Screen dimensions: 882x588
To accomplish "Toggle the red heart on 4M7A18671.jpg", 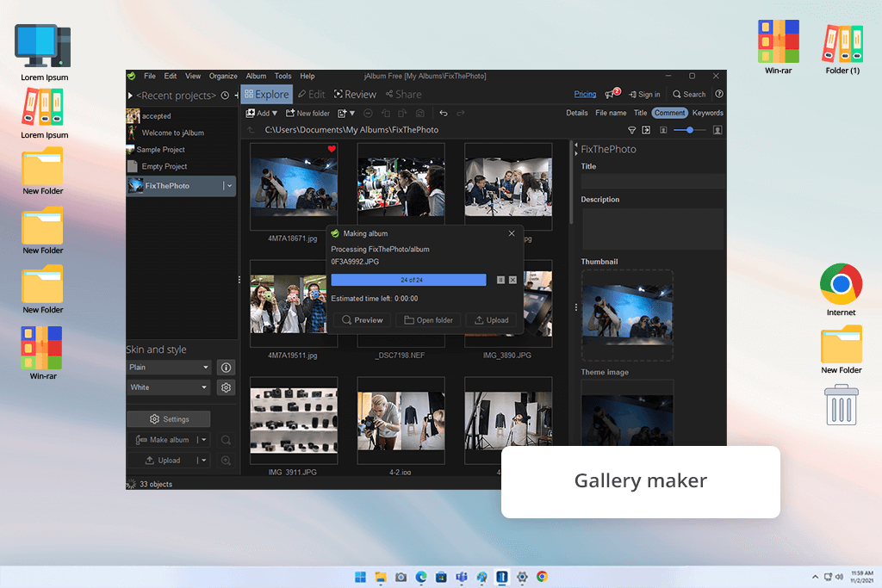I will (332, 149).
